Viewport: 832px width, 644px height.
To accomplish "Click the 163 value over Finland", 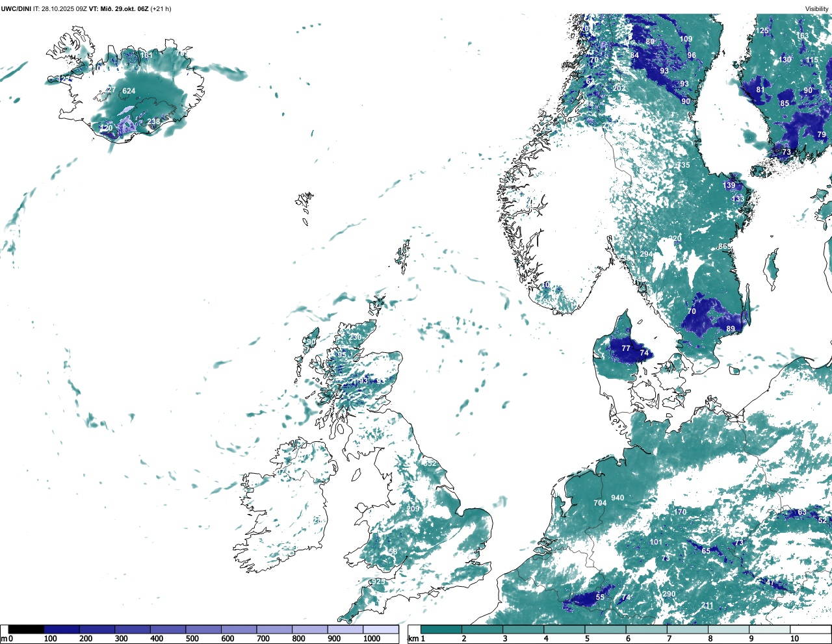I will (803, 36).
